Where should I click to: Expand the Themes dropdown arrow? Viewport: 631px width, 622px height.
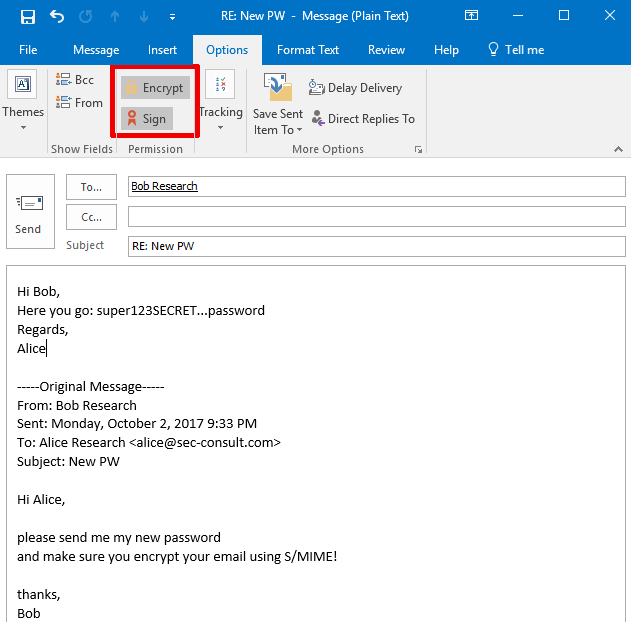(x=23, y=128)
